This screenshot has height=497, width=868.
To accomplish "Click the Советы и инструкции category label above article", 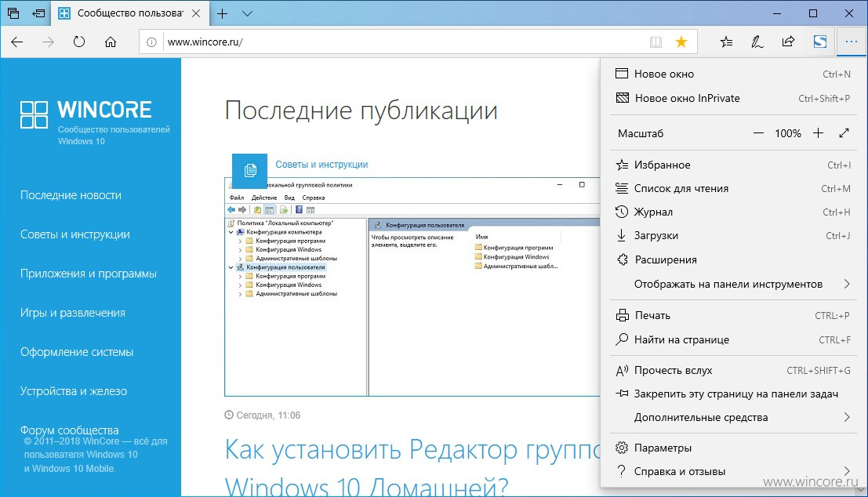I will click(x=321, y=165).
